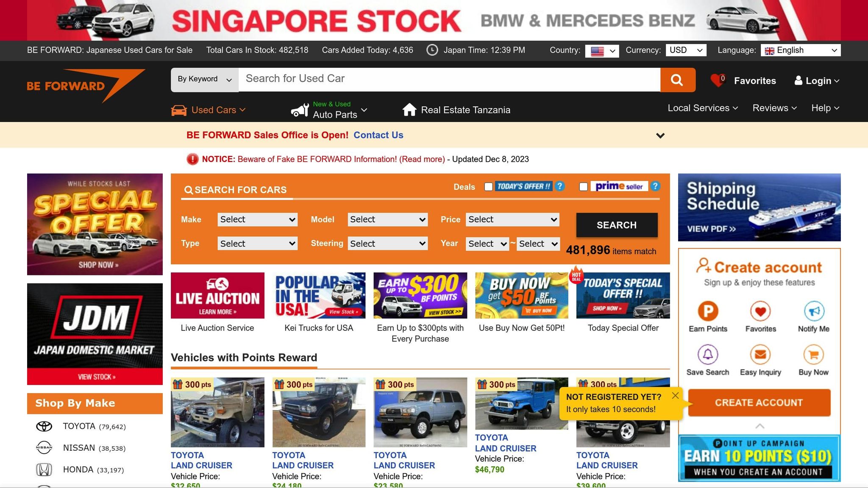Click the BE FORWARD logo
Viewport: 868px width, 488px height.
point(86,86)
